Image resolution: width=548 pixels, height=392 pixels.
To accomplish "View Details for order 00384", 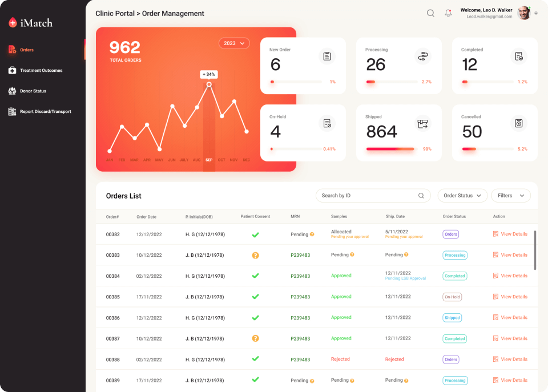I will [x=510, y=276].
